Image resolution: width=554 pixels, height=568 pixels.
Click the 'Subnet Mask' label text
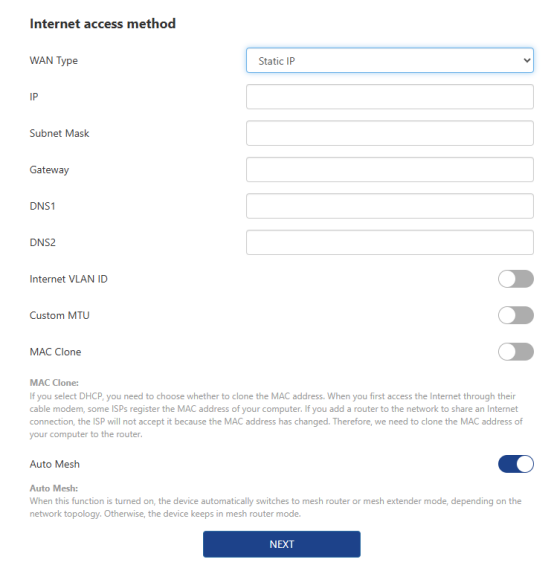coord(59,133)
